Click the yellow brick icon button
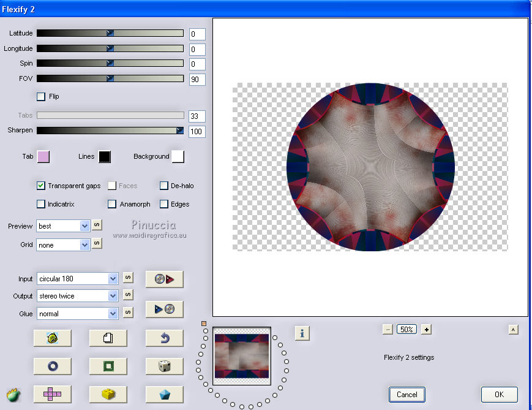532x410 pixels. point(108,394)
